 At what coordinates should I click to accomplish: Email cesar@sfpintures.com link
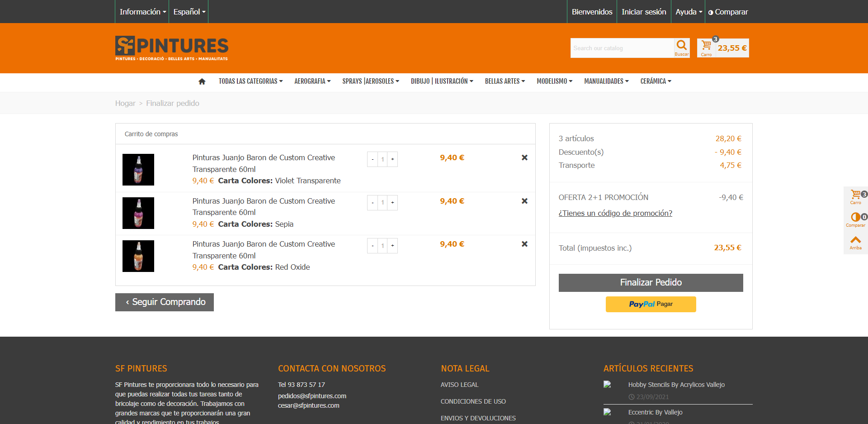(308, 405)
